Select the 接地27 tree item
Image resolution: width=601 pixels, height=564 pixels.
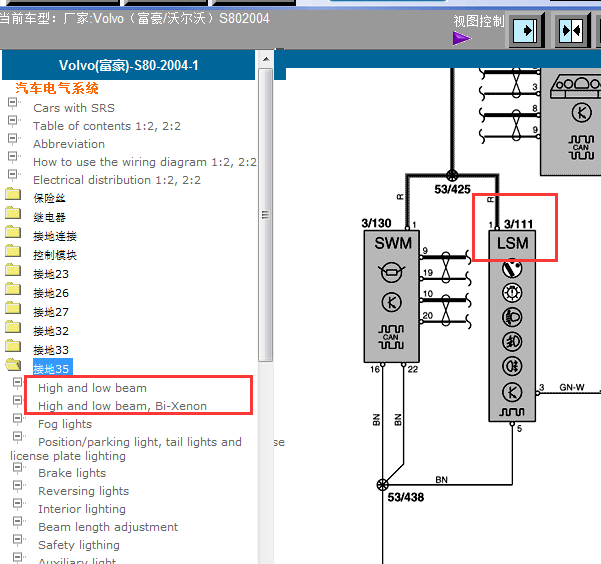51,312
